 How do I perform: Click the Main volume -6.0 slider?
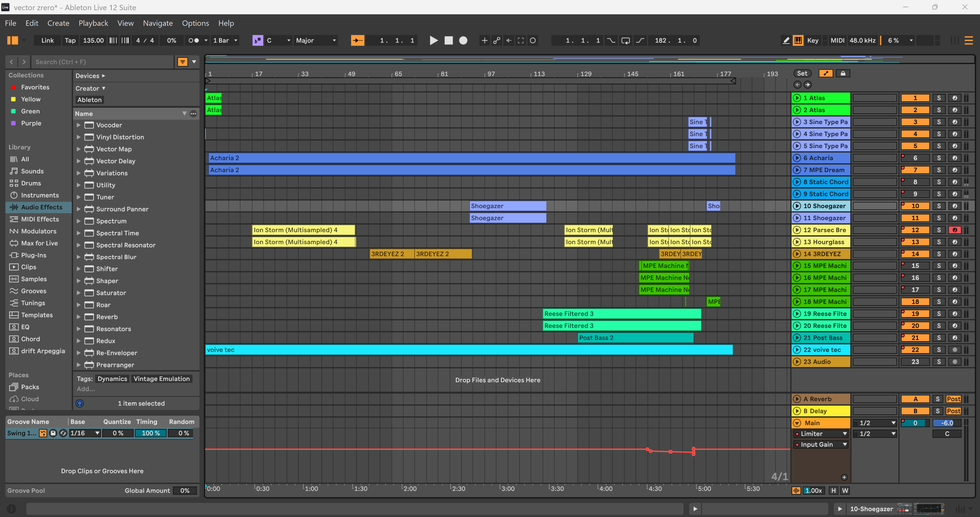[947, 423]
